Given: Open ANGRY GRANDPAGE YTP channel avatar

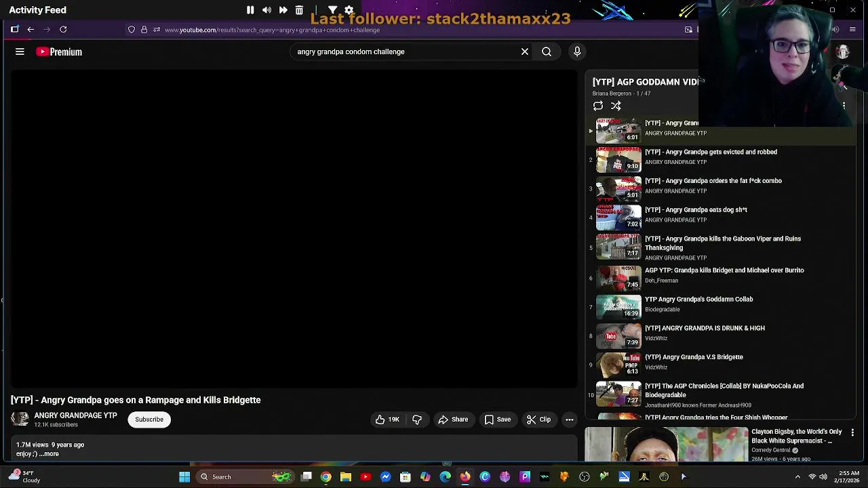Looking at the screenshot, I should click(20, 420).
